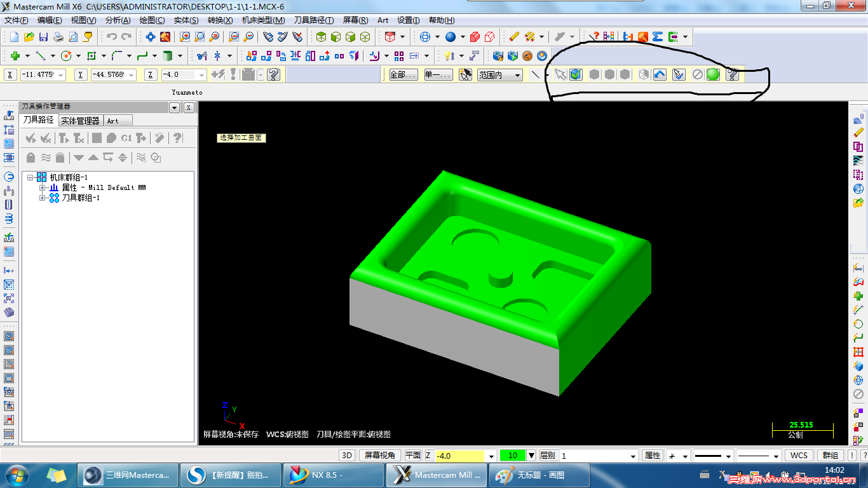The width and height of the screenshot is (868, 488).
Task: Open the 绘图(C) menu
Action: 152,20
